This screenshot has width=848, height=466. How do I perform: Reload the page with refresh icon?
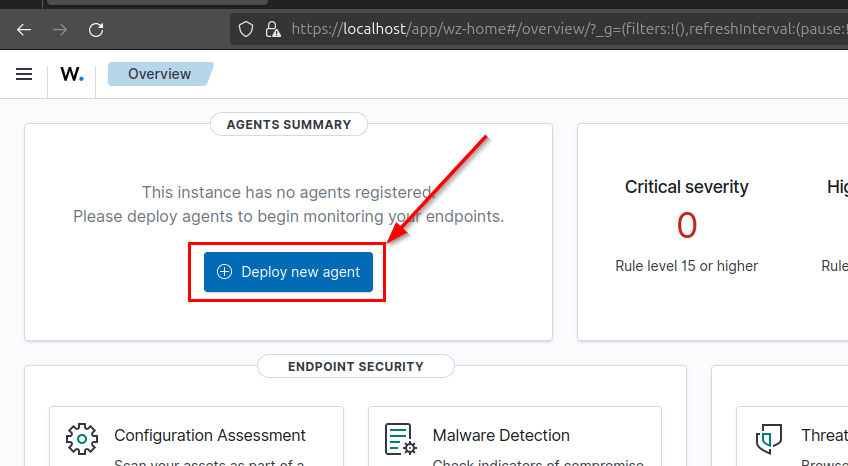point(96,30)
